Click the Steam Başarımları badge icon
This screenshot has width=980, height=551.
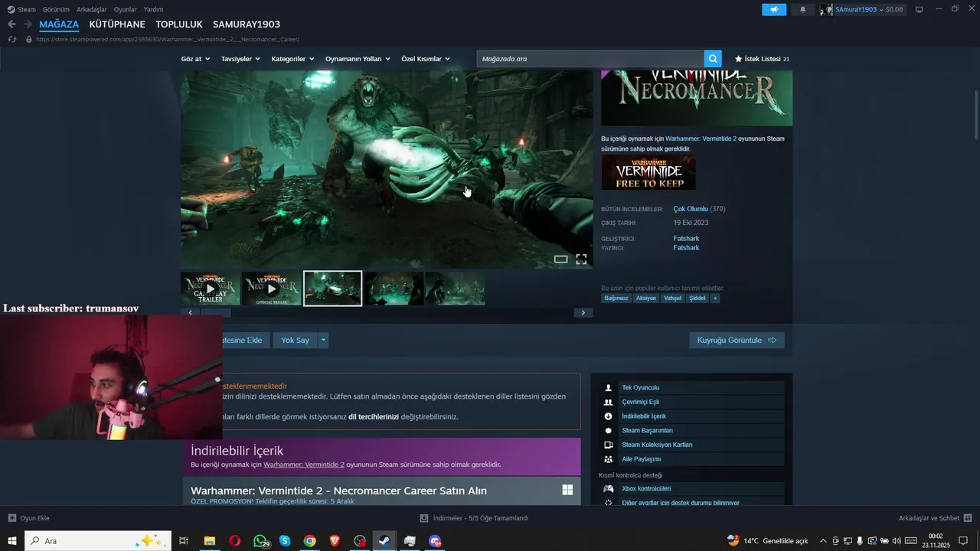tap(608, 431)
